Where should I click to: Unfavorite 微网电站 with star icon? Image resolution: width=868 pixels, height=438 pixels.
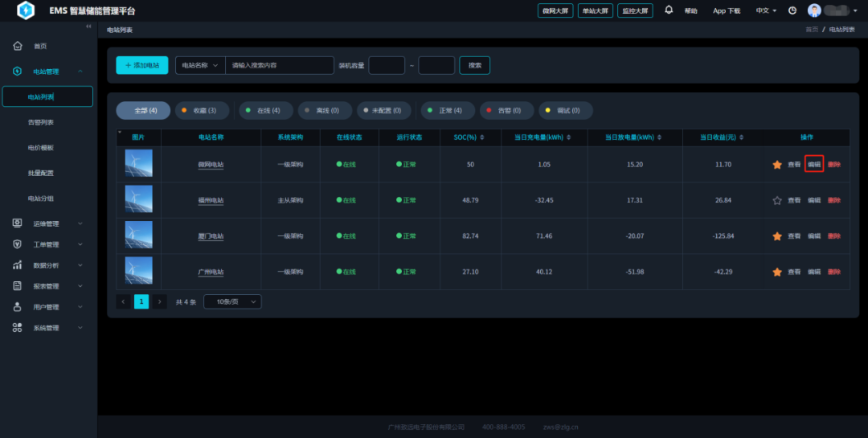point(777,165)
